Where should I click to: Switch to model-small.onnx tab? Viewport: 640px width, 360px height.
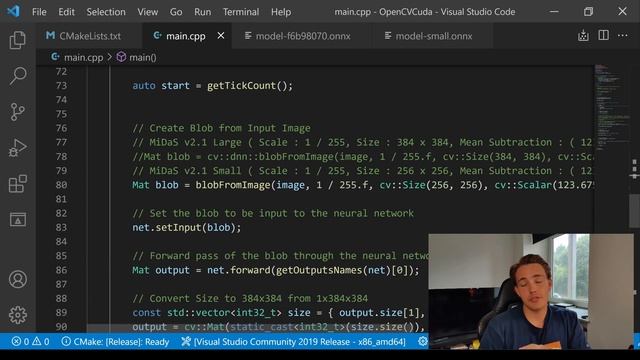click(433, 36)
